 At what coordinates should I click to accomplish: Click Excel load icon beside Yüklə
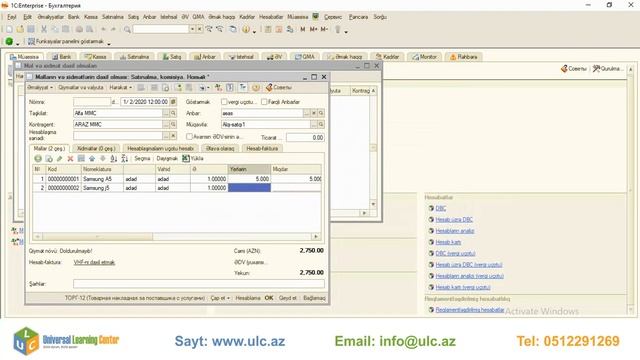tap(186, 158)
